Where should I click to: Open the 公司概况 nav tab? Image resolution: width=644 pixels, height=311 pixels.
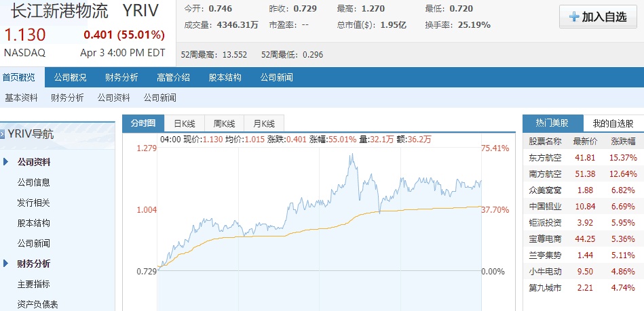click(x=70, y=77)
